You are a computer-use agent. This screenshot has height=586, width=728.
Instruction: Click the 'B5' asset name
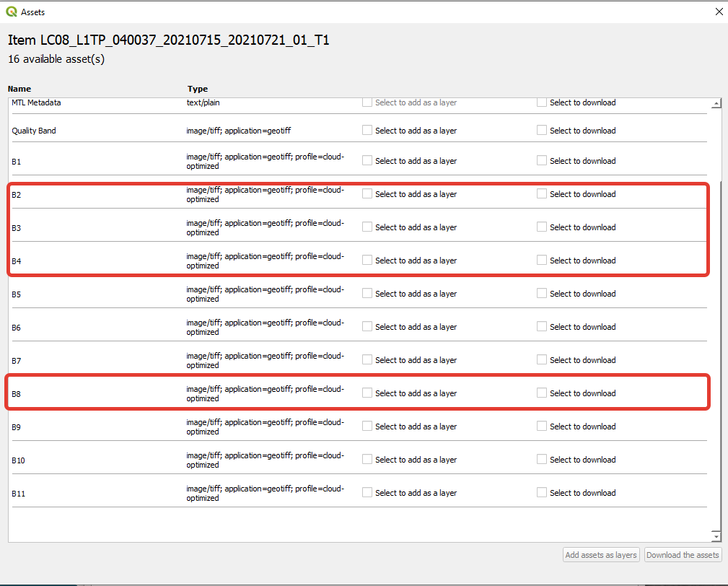click(17, 294)
